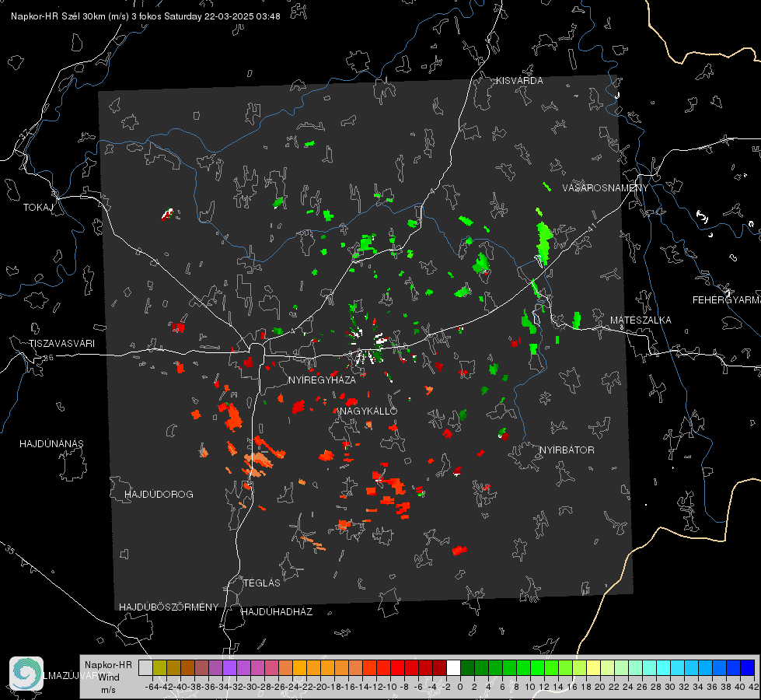This screenshot has width=761, height=700.
Task: Pick the deep blue swatch at legend end
Action: pyautogui.click(x=748, y=667)
